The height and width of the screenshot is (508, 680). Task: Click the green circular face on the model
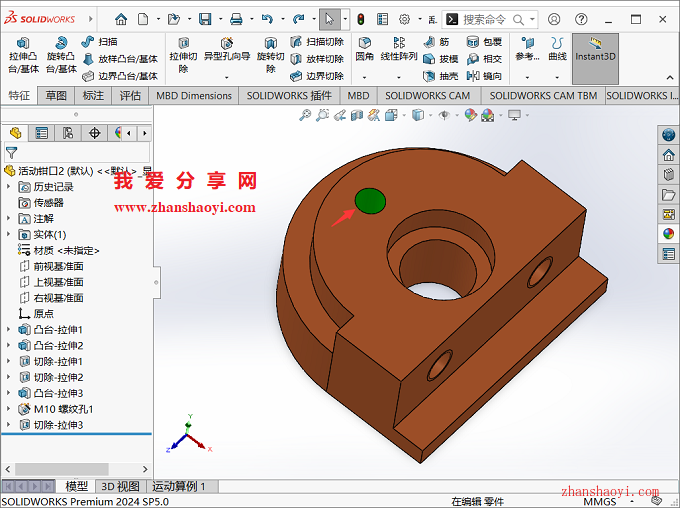tap(370, 201)
